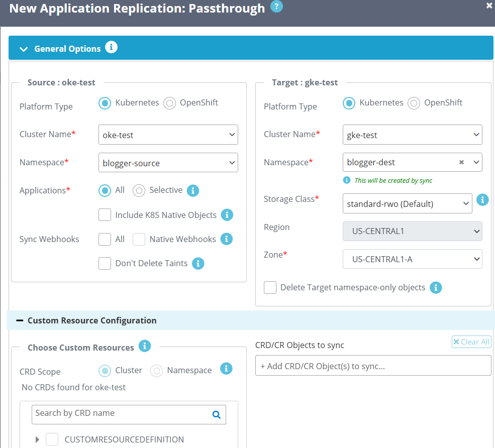This screenshot has height=448, width=495.
Task: Click Add CRD/CR Object(s) to sync field
Action: click(x=373, y=366)
